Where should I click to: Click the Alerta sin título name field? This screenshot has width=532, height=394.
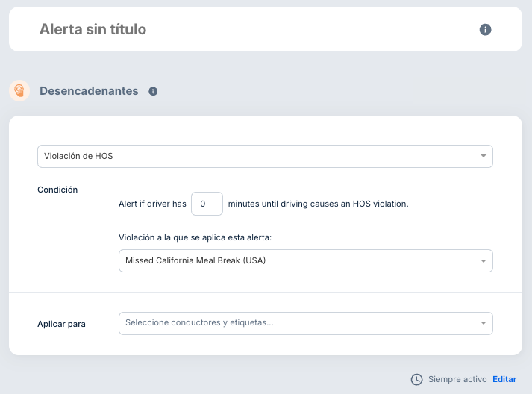[93, 30]
